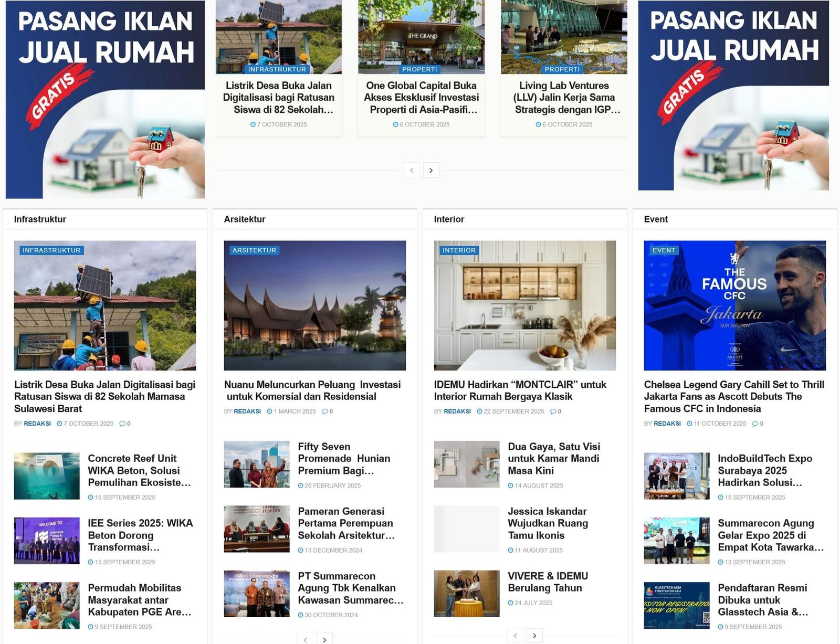
Task: Click the next page arrow below the Interior column
Action: [x=535, y=635]
